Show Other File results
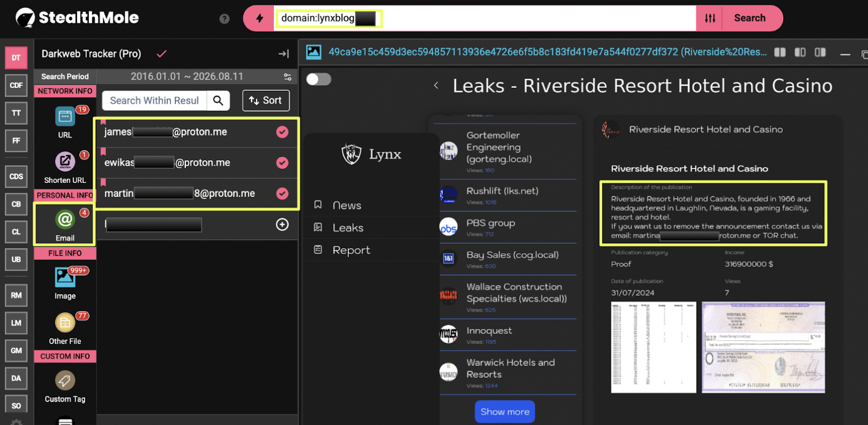 (65, 328)
